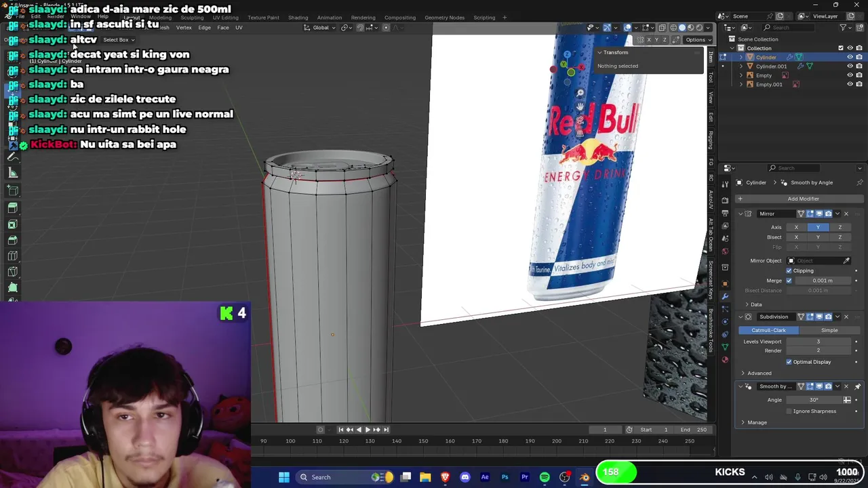Viewport: 868px width, 488px height.
Task: Click the Windows Start button
Action: coord(284,477)
